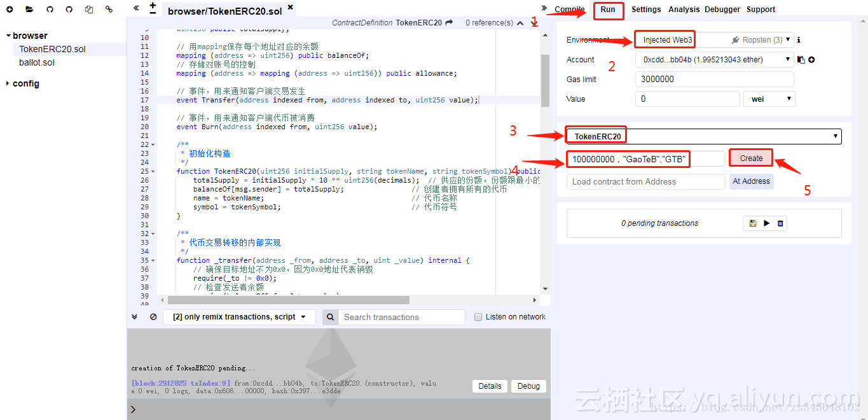The height and width of the screenshot is (420, 868).
Task: Click the Debug button in terminal
Action: point(528,386)
